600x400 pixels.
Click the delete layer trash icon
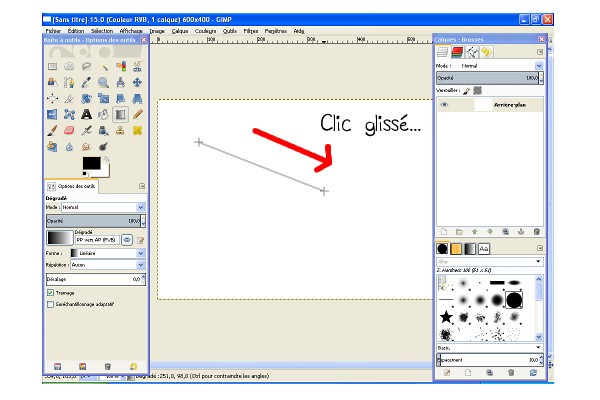pyautogui.click(x=536, y=231)
